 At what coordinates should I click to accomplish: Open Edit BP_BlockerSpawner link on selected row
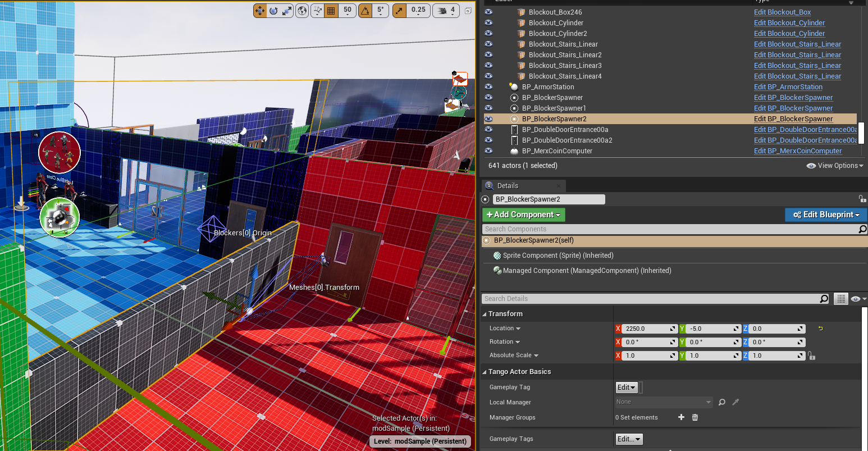pos(793,119)
